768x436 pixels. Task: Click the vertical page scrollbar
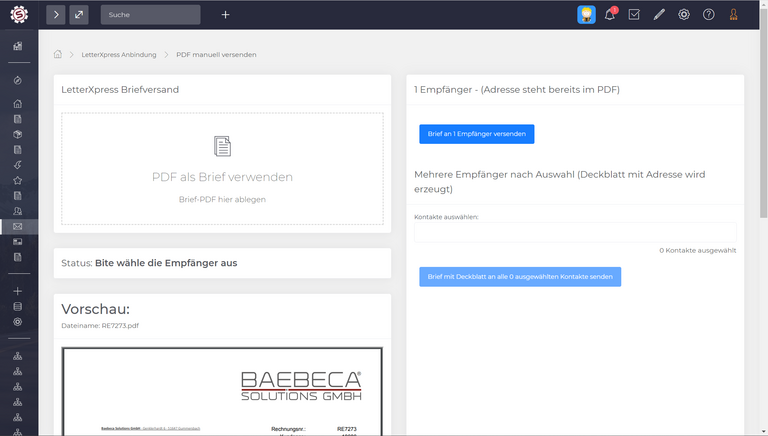point(763,200)
